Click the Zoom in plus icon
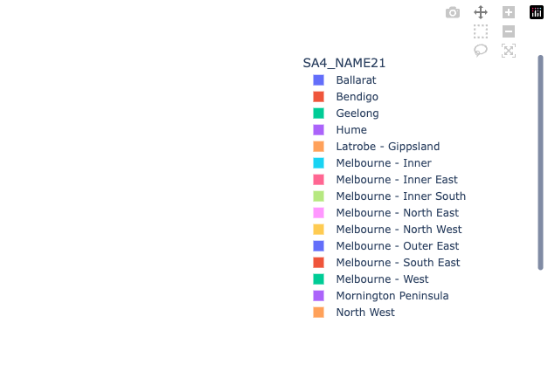 [509, 12]
